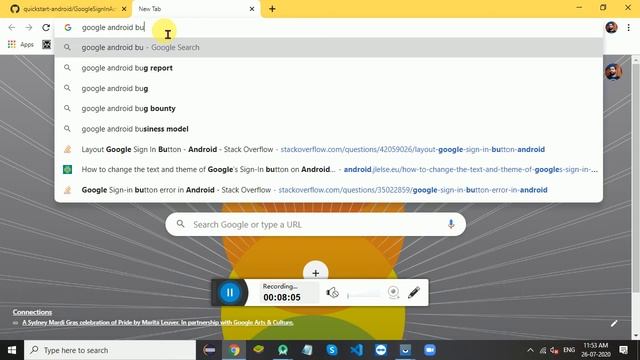Open 'A Sydney Mardi Gras celebration' link
The height and width of the screenshot is (360, 640).
point(158,322)
